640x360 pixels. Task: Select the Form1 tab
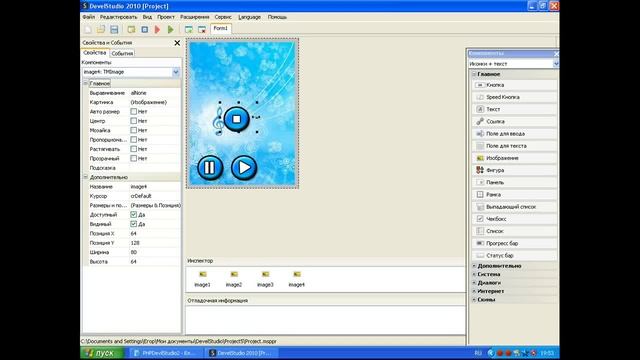(x=221, y=29)
